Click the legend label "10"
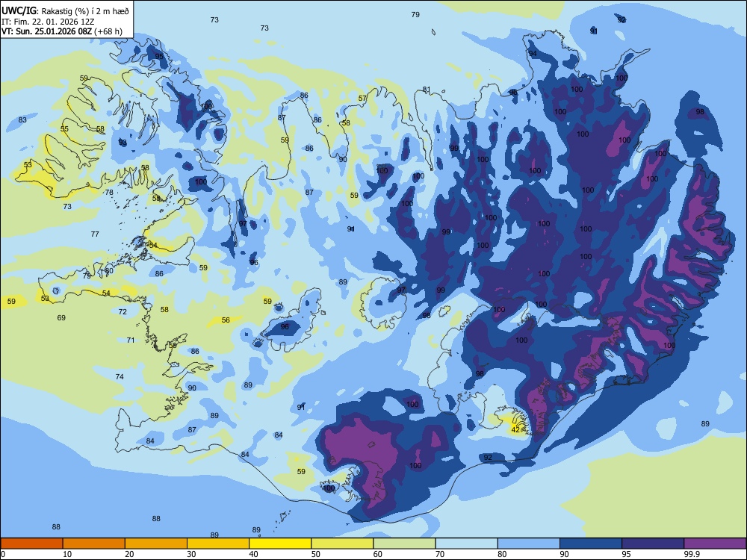Image resolution: width=747 pixels, height=560 pixels. [x=67, y=554]
